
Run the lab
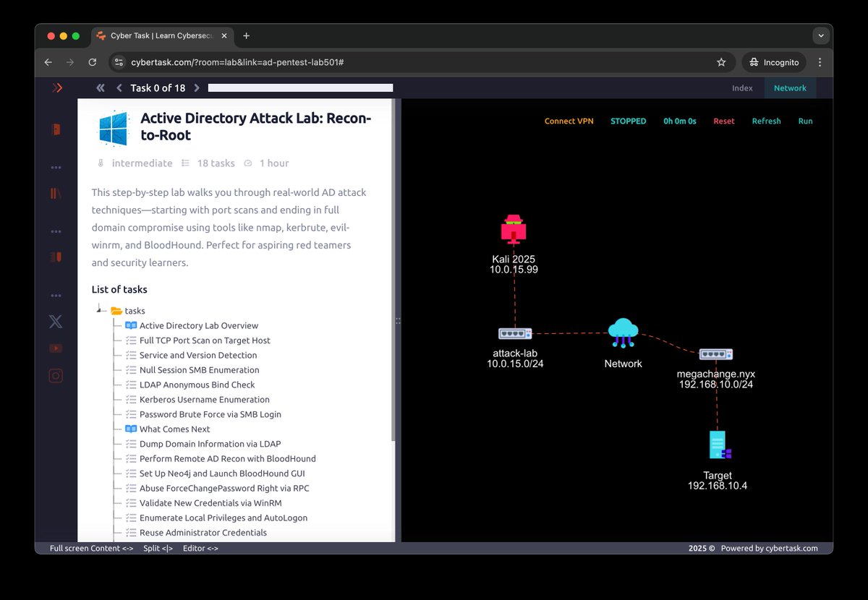click(x=805, y=121)
